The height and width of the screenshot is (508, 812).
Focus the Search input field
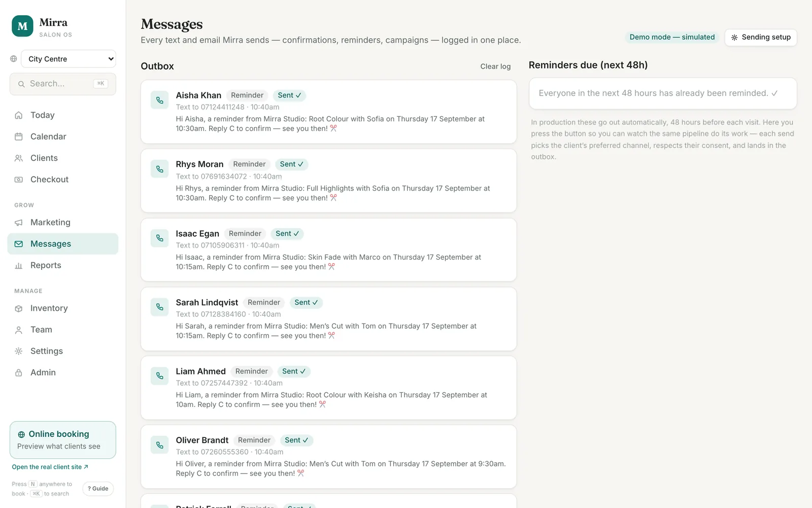[x=63, y=84]
